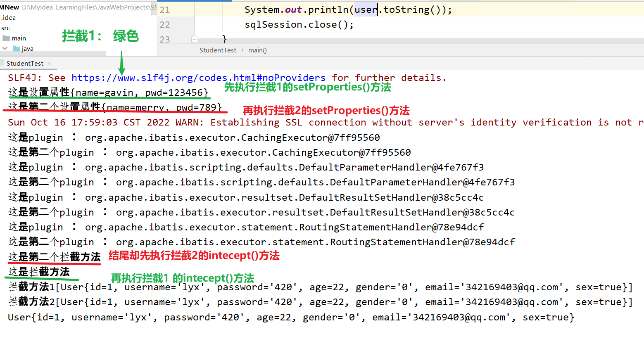
Task: Switch to the StudentTest console tab
Action: 25,63
